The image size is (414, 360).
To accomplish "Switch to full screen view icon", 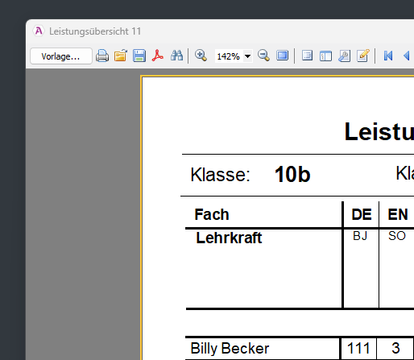I will pyautogui.click(x=282, y=56).
